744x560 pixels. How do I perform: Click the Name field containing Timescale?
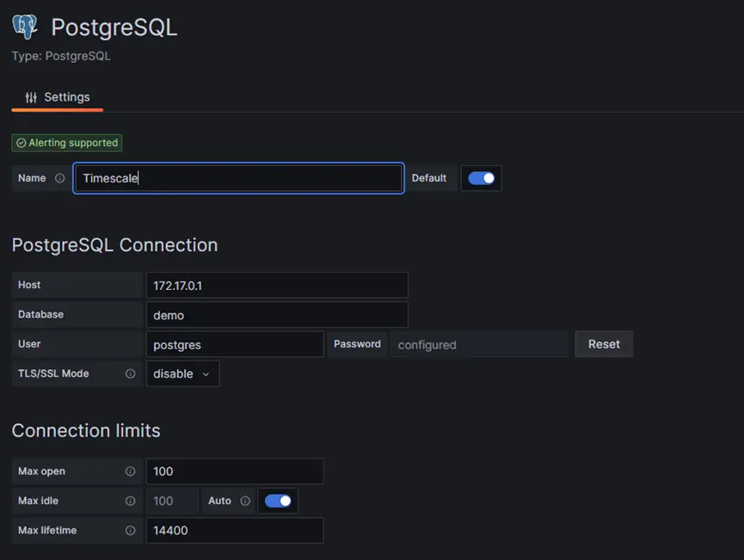tap(238, 178)
